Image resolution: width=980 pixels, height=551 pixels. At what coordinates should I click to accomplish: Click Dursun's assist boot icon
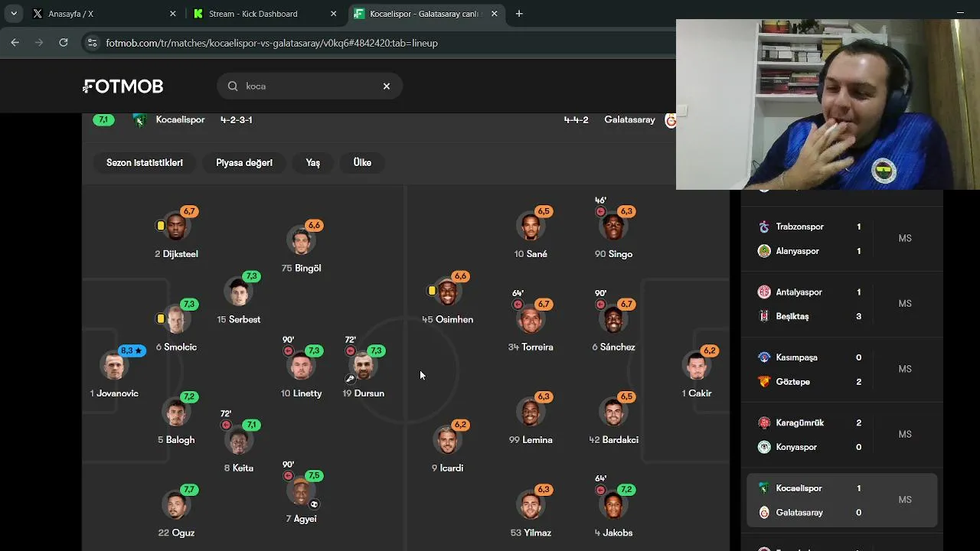click(350, 379)
